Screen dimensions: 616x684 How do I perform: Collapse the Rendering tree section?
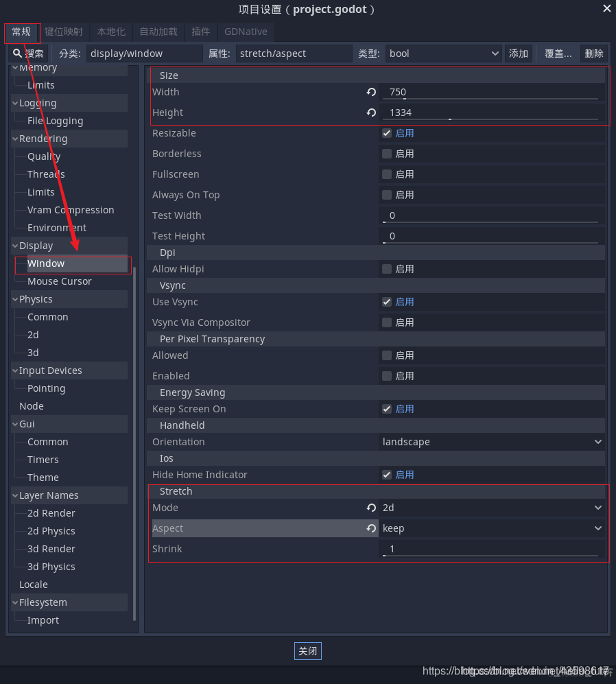(x=15, y=139)
